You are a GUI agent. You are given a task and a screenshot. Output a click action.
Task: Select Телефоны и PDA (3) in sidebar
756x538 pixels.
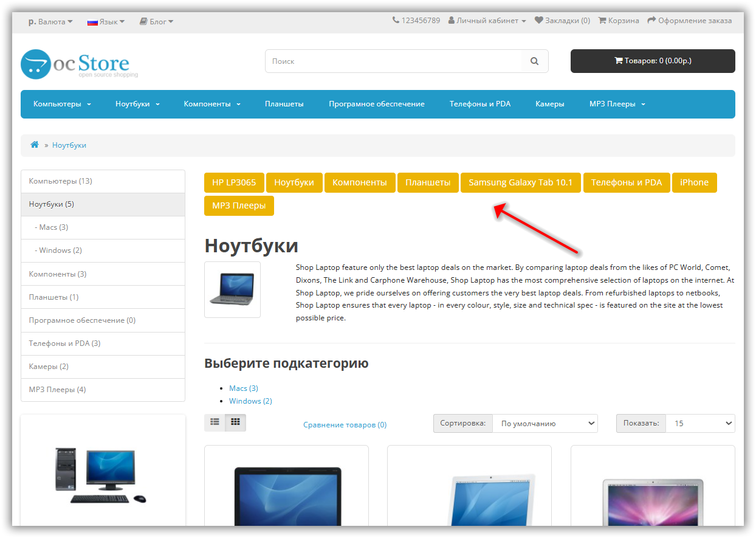tap(103, 343)
